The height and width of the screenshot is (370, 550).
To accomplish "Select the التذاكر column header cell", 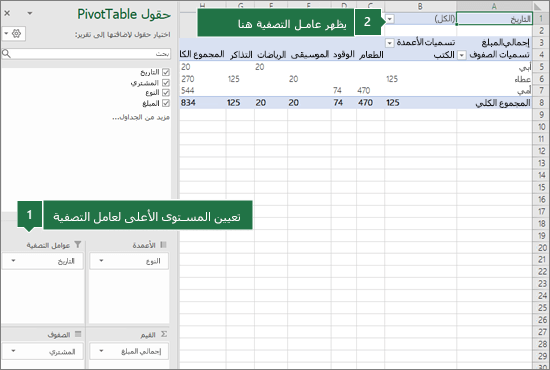I will (240, 55).
